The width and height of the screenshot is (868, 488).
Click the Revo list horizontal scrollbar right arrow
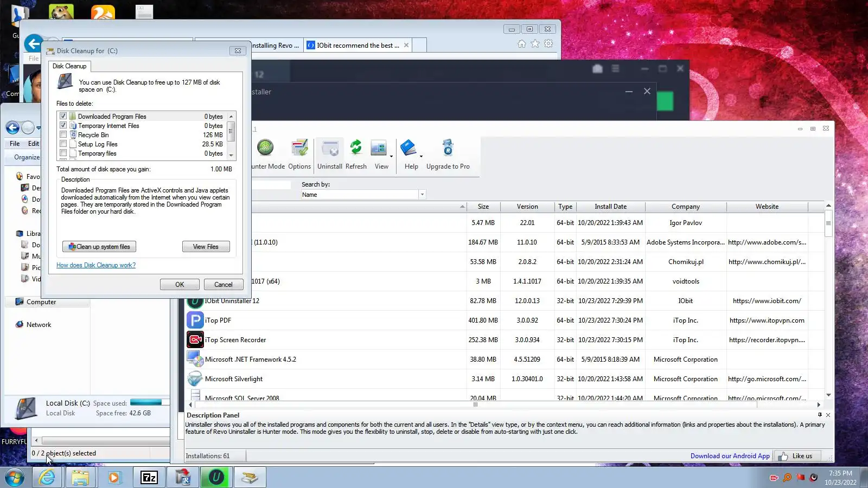coord(819,404)
